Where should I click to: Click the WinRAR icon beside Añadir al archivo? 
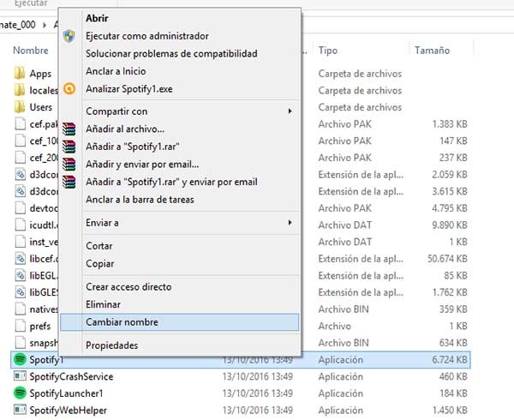point(70,129)
